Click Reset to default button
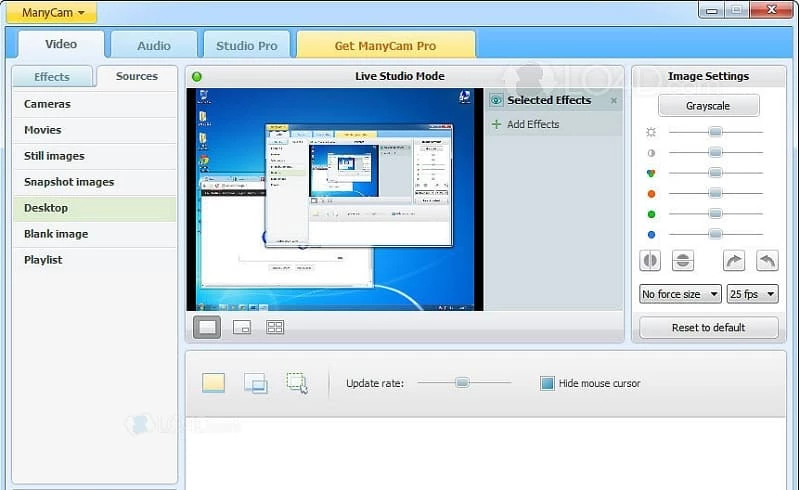Image resolution: width=800 pixels, height=490 pixels. point(708,327)
